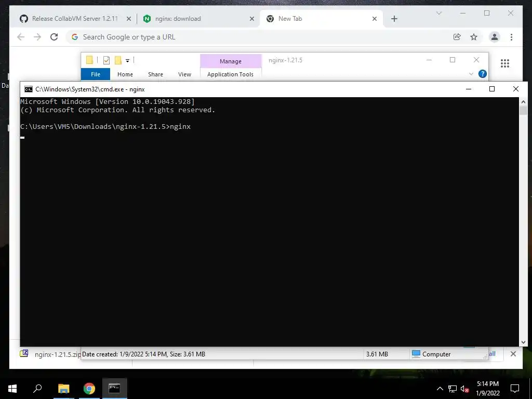Go back in Chrome

point(21,37)
